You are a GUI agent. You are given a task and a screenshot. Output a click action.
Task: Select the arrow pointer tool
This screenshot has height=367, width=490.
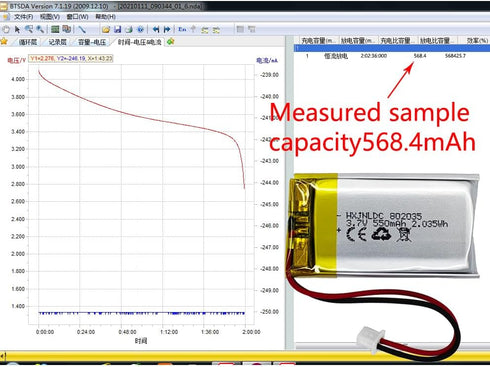(x=17, y=30)
